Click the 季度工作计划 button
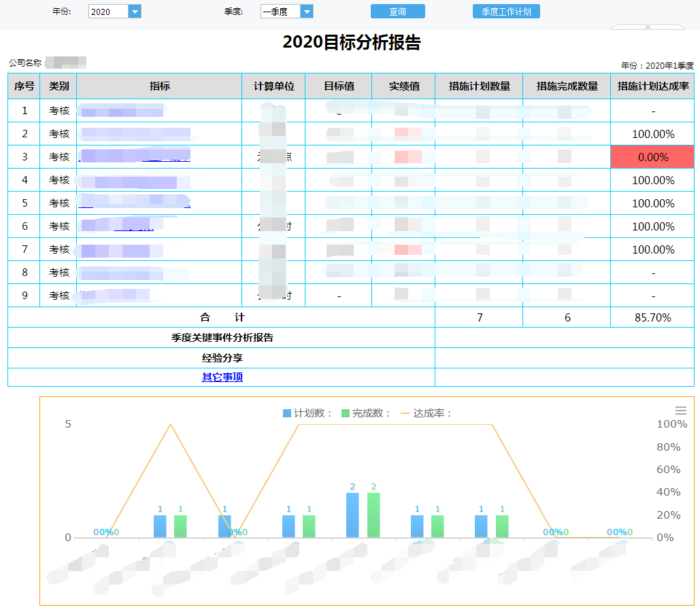This screenshot has width=700, height=607. [506, 12]
